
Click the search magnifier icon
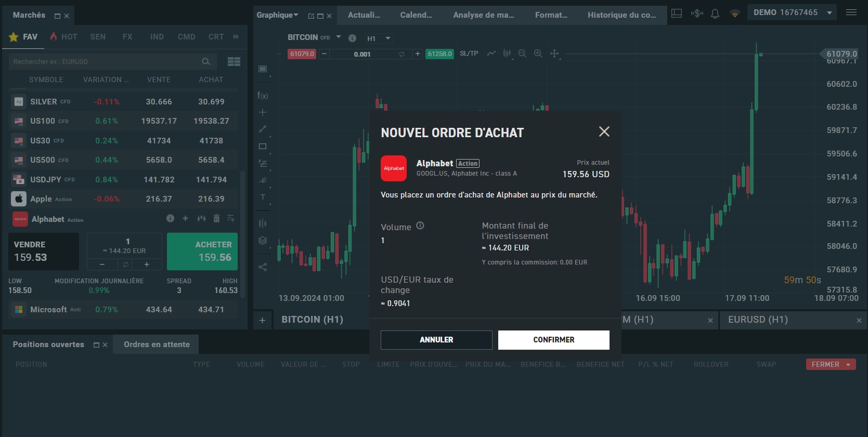click(x=206, y=61)
